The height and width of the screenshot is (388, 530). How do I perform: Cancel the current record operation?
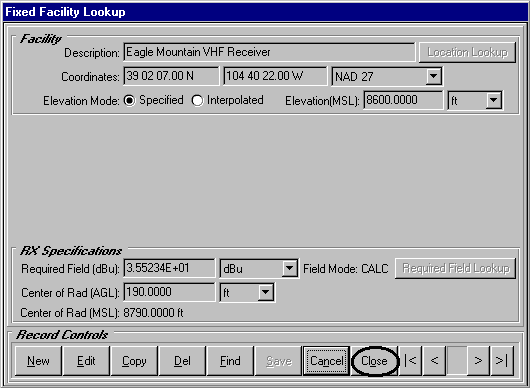click(327, 361)
